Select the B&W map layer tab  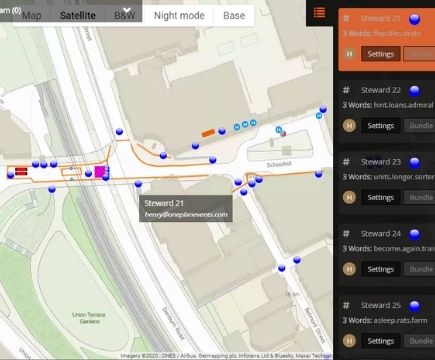pos(125,15)
